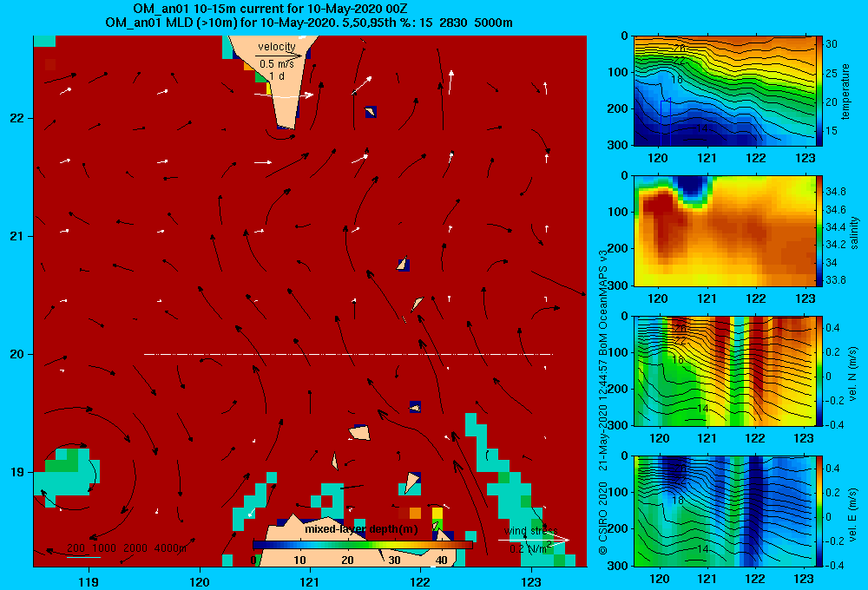
Task: Click the vertical 'temperature' axis label
Action: click(845, 91)
